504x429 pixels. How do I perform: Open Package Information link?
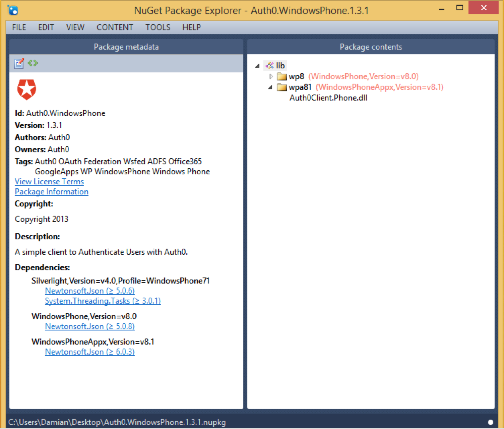click(x=52, y=192)
